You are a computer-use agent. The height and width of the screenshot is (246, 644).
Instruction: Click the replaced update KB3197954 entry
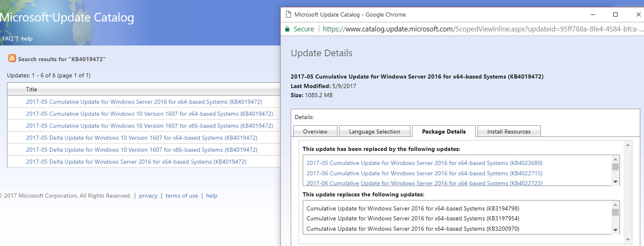(x=413, y=218)
